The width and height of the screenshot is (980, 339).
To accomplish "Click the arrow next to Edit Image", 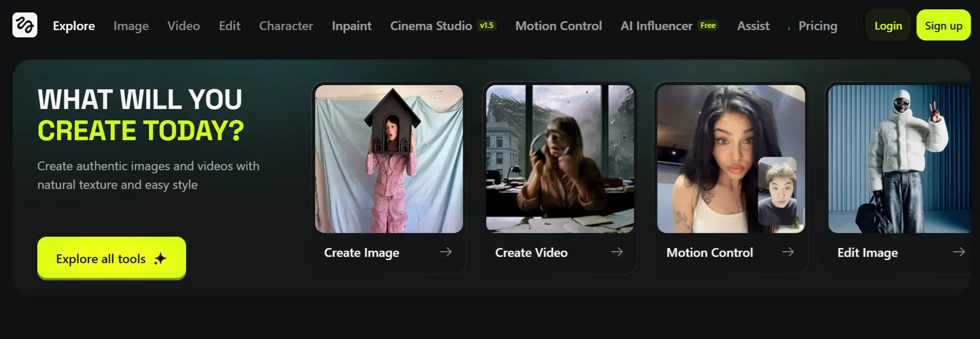I will pos(959,252).
